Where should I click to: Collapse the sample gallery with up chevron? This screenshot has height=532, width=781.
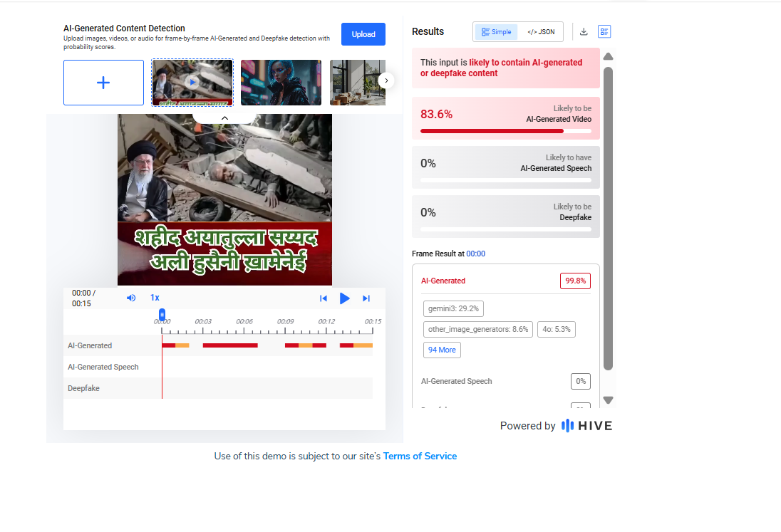pos(224,118)
